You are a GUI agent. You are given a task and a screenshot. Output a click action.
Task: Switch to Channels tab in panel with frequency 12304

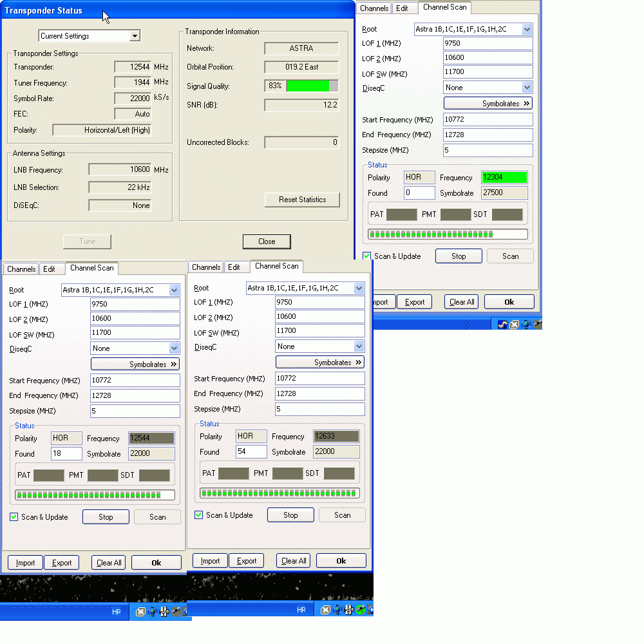pyautogui.click(x=374, y=8)
